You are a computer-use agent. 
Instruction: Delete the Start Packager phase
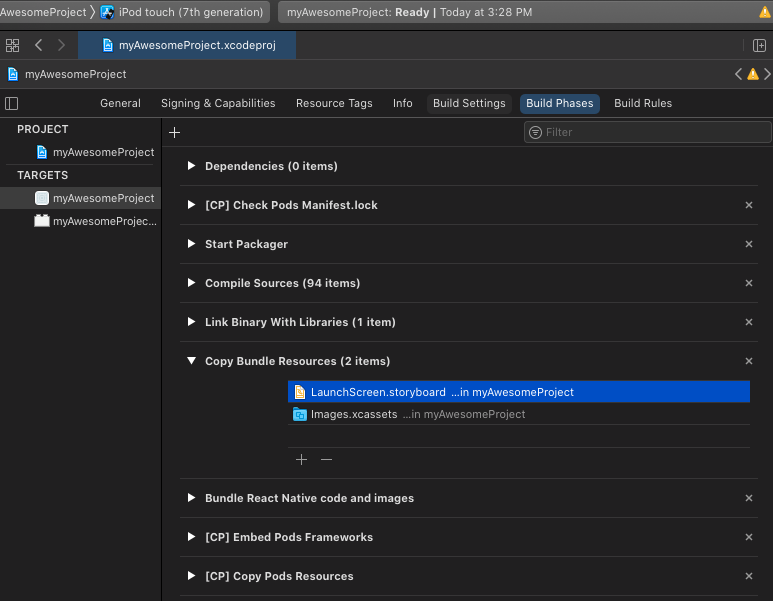[749, 244]
